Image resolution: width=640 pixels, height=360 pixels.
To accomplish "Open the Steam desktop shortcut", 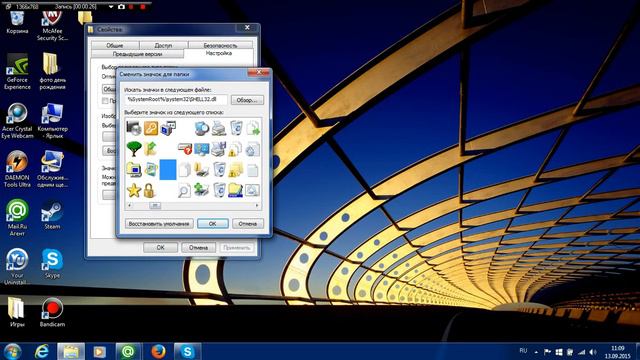I will pyautogui.click(x=52, y=215).
